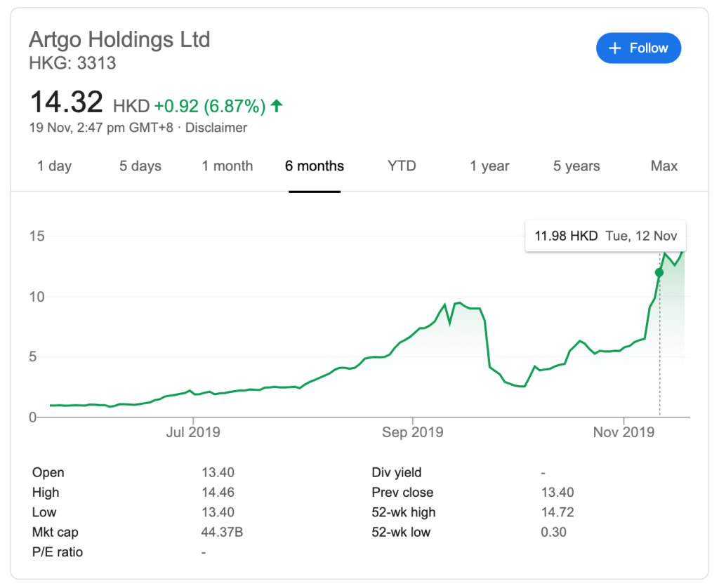719x588 pixels.
Task: Click the green up arrow price indicator
Action: tap(277, 106)
